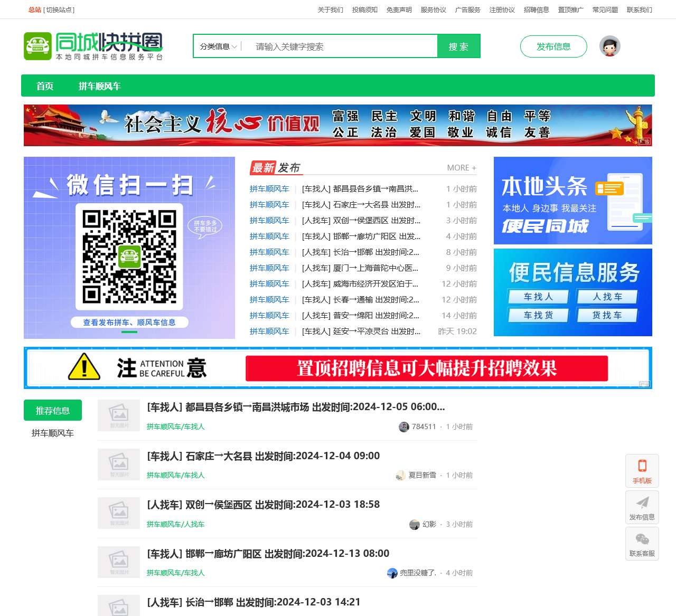The image size is (676, 616).
Task: Click the 货找车 button in 便民信息服务
Action: 607,315
